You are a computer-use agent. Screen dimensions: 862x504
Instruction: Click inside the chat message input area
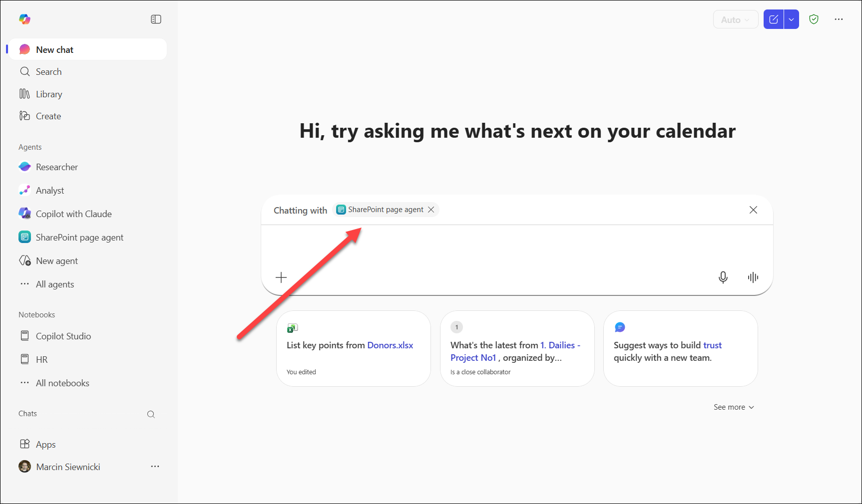[x=516, y=247]
